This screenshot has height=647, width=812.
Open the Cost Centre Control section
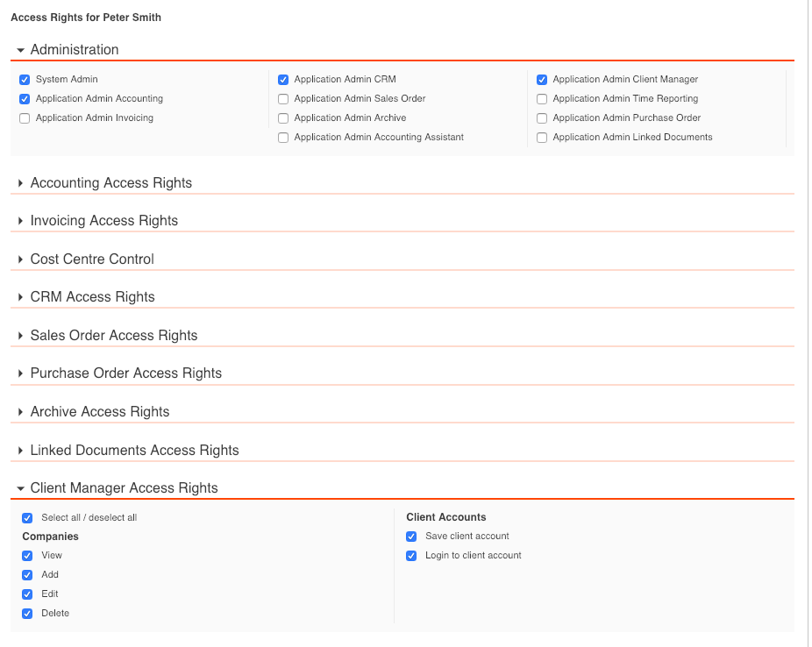pyautogui.click(x=92, y=260)
